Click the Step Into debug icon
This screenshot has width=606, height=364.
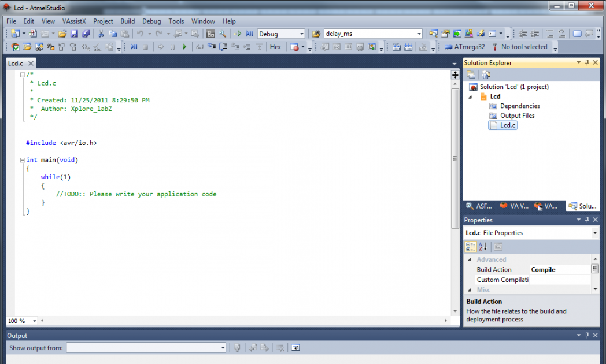pyautogui.click(x=212, y=47)
